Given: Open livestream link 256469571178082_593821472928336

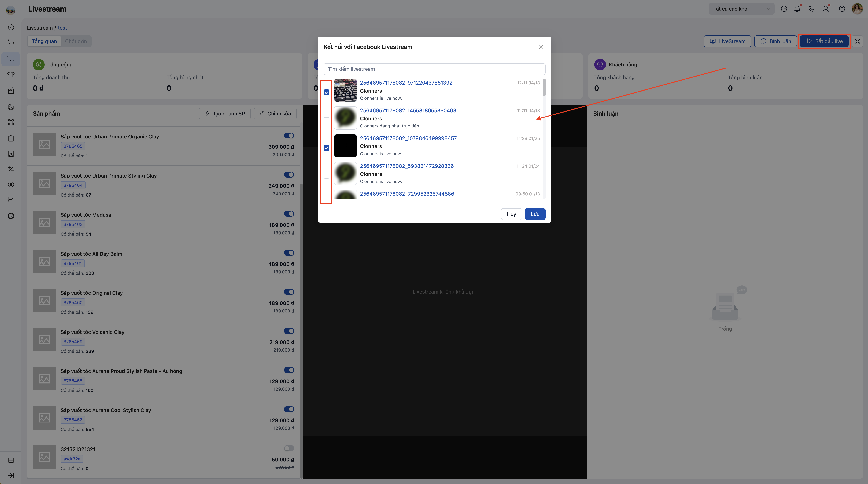Looking at the screenshot, I should point(407,166).
